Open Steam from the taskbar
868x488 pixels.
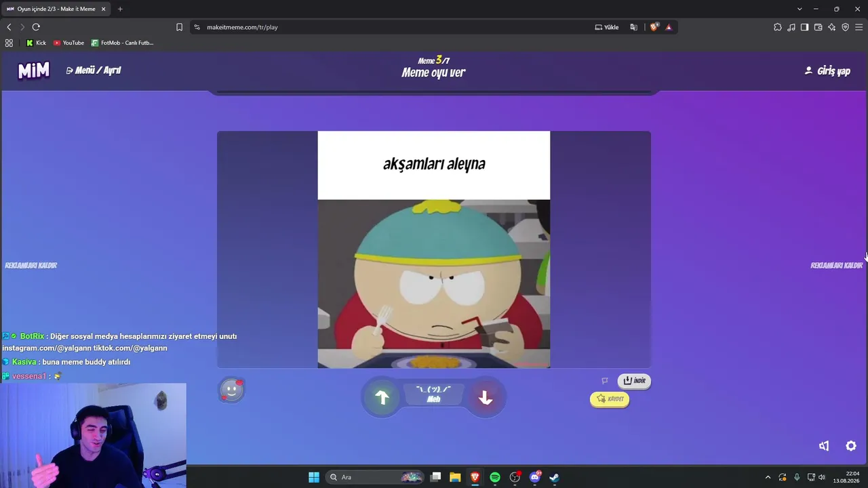(x=554, y=477)
